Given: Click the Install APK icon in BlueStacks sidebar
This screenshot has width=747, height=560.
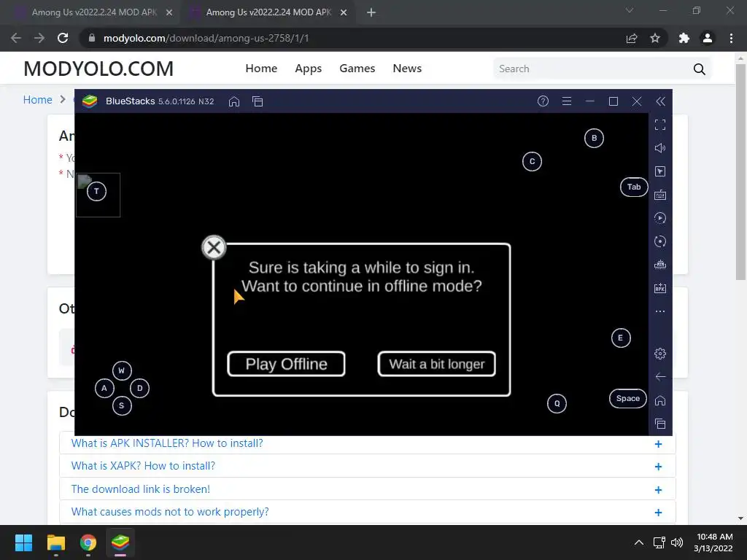Looking at the screenshot, I should pyautogui.click(x=659, y=288).
